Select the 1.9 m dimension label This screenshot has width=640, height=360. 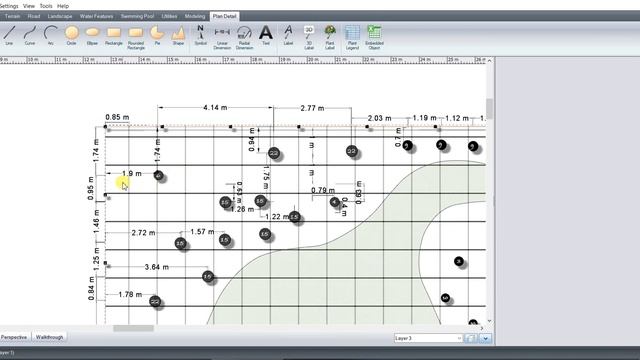pos(132,173)
